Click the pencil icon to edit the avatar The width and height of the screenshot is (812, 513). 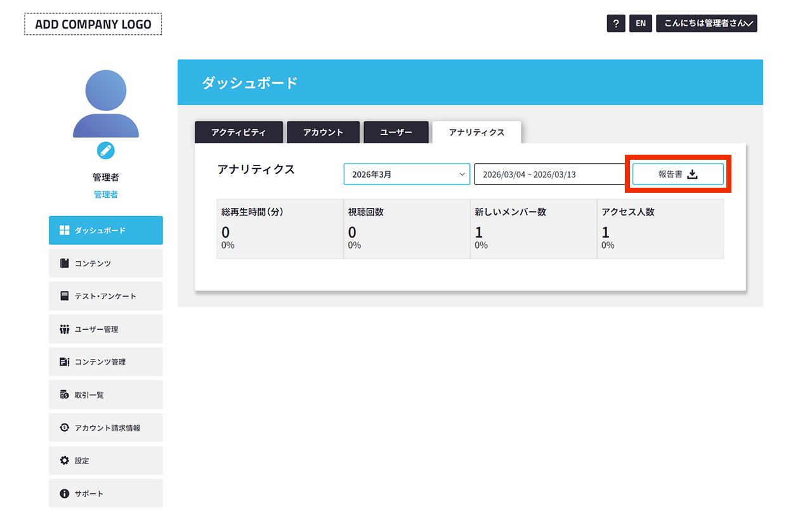105,151
